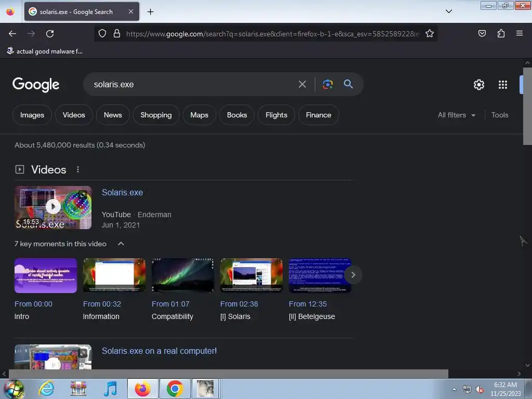Open the list all tabs chevron
This screenshot has height=399, width=532.
(x=448, y=11)
